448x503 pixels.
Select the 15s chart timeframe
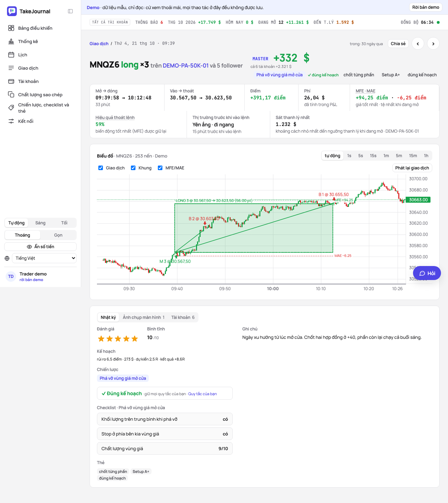click(373, 156)
